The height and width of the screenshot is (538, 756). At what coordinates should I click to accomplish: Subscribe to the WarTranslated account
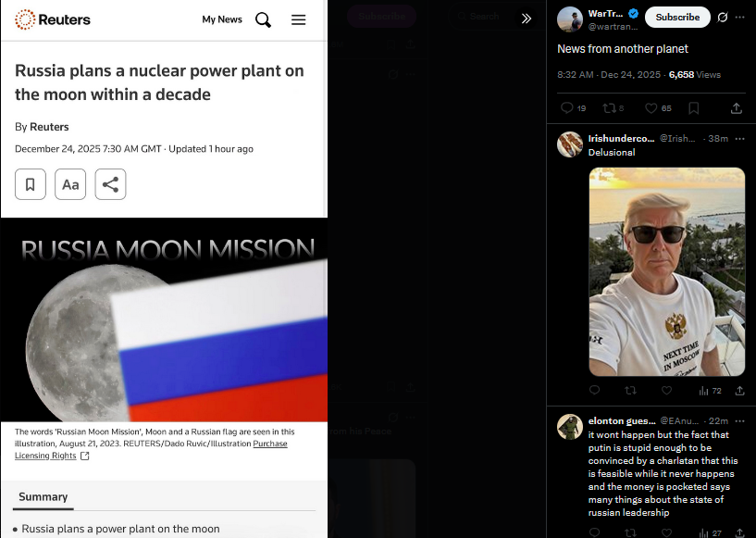677,17
